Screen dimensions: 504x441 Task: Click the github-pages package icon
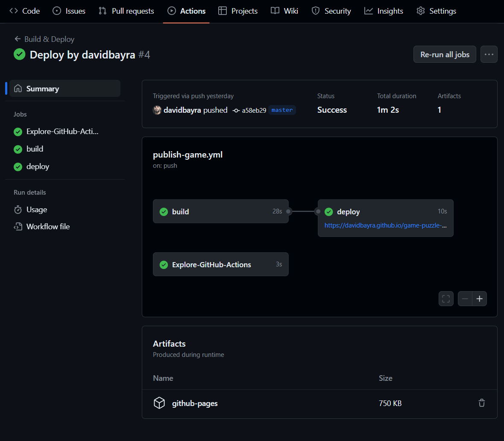click(x=159, y=403)
